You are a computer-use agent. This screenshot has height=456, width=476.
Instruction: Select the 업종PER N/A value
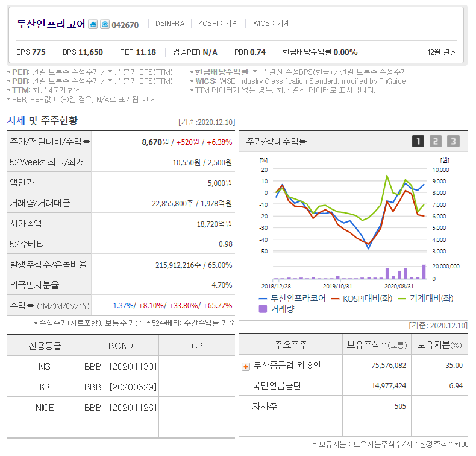click(195, 52)
